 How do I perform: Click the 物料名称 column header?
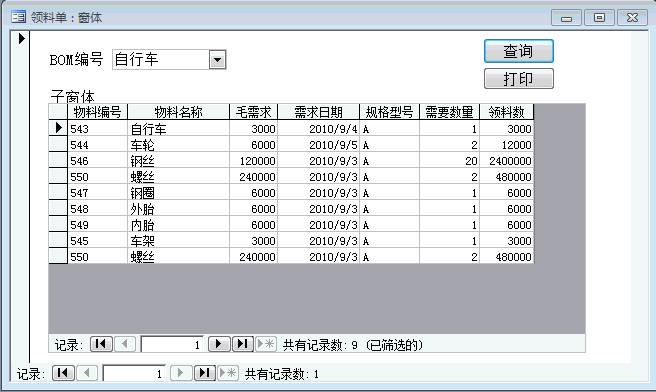178,112
